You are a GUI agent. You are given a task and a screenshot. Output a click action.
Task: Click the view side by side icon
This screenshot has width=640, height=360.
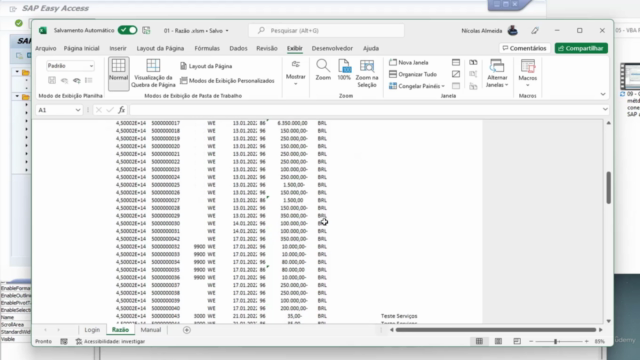click(473, 62)
